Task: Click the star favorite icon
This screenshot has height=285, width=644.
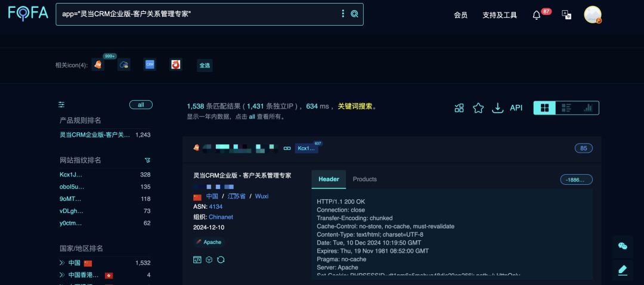Action: point(478,108)
